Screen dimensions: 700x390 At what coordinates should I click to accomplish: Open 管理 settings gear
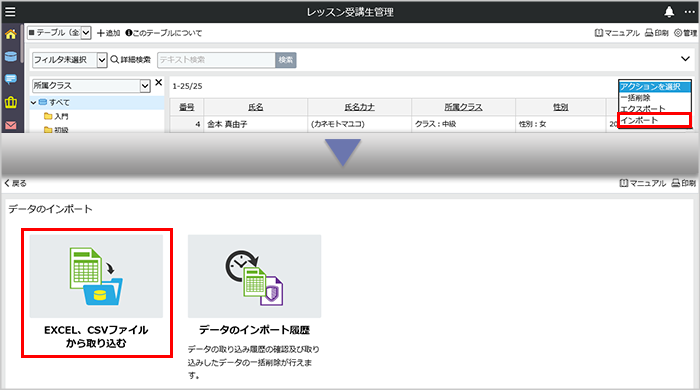click(685, 33)
